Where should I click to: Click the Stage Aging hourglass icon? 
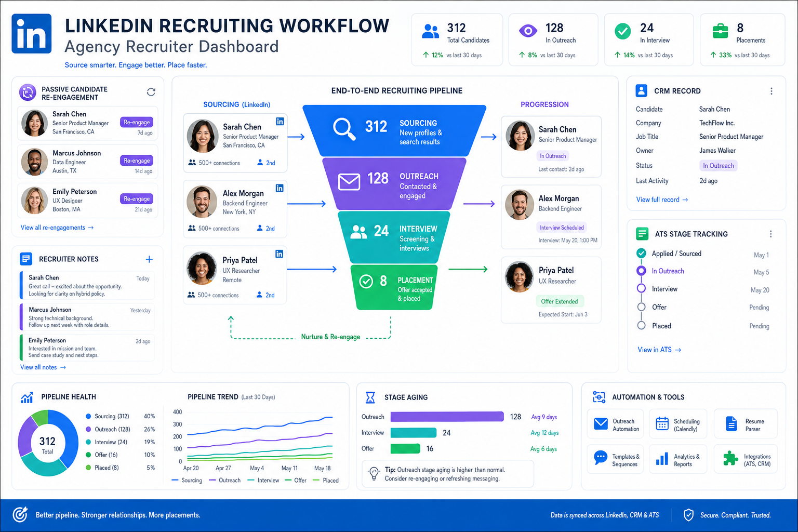[x=370, y=397]
